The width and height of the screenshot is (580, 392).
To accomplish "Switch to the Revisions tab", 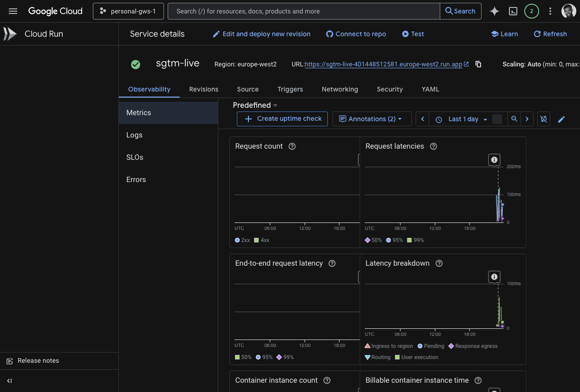I will pos(203,89).
